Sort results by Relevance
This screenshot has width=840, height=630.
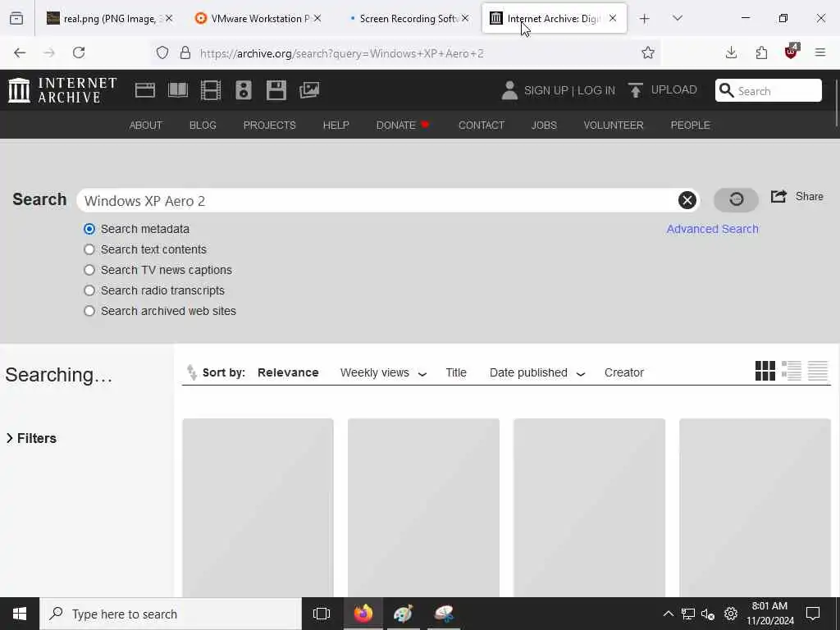point(288,372)
